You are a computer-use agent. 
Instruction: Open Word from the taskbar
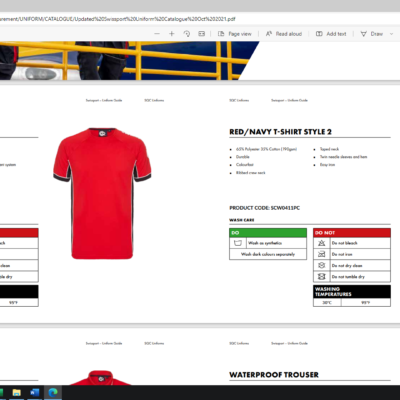tap(35, 392)
